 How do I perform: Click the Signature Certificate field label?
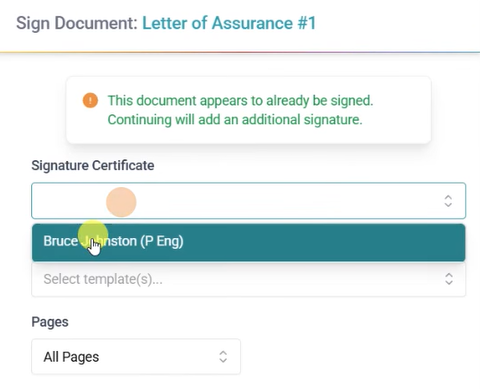93,165
